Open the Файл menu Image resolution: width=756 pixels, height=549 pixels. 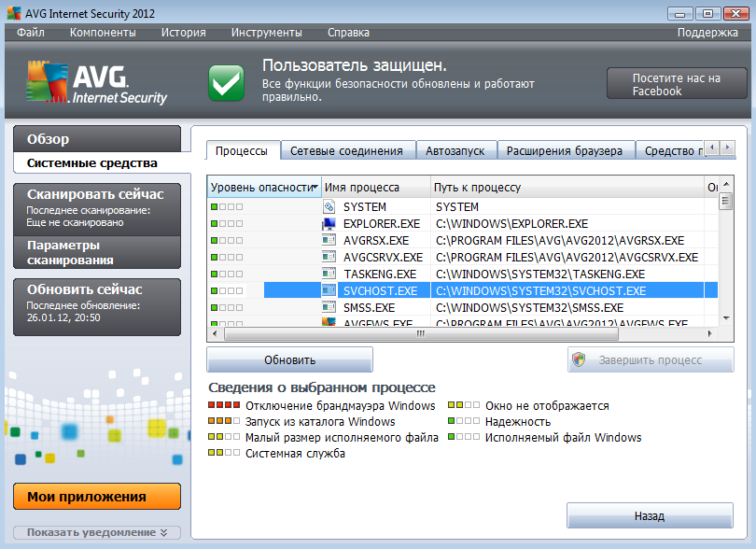[31, 33]
